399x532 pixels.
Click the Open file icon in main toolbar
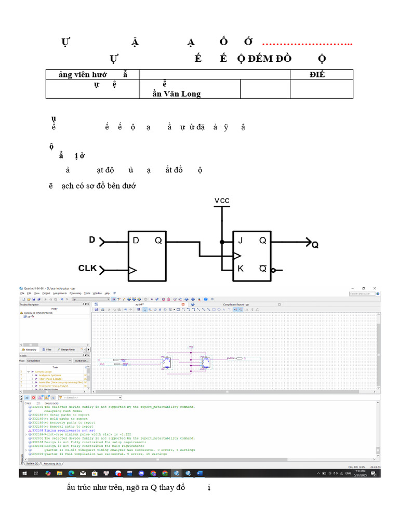pyautogui.click(x=29, y=299)
